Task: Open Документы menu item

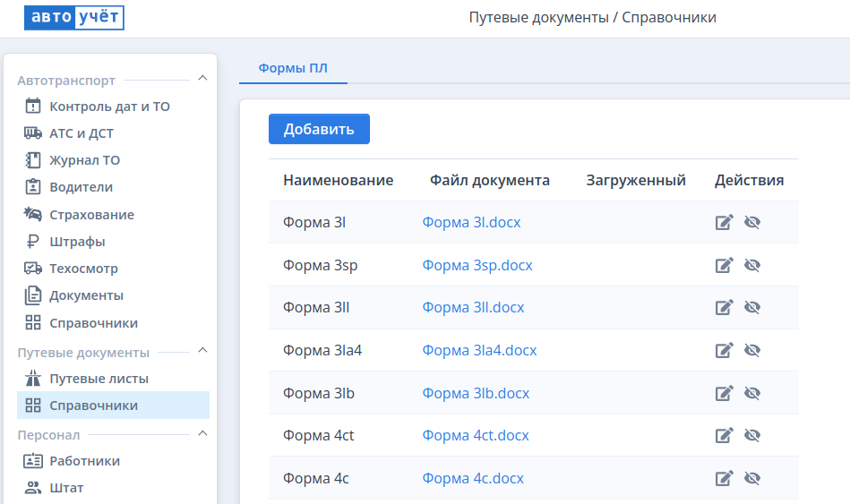Action: 86,296
